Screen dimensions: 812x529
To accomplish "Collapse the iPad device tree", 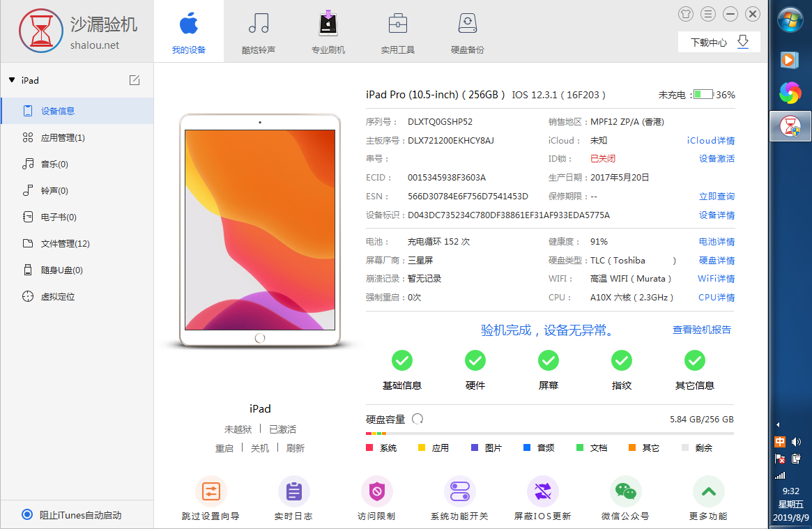I will point(12,80).
